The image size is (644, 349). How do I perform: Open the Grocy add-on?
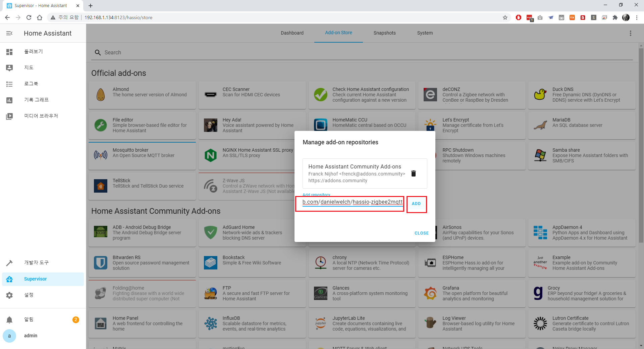(582, 294)
